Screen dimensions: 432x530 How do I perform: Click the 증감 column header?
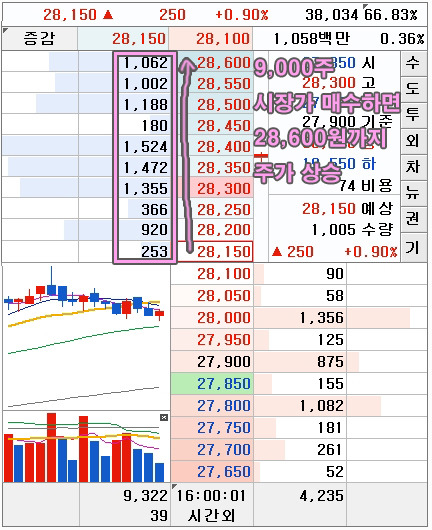click(40, 39)
